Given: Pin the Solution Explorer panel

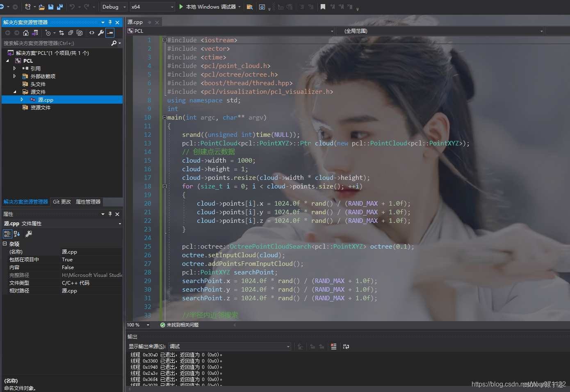Looking at the screenshot, I should pos(110,22).
